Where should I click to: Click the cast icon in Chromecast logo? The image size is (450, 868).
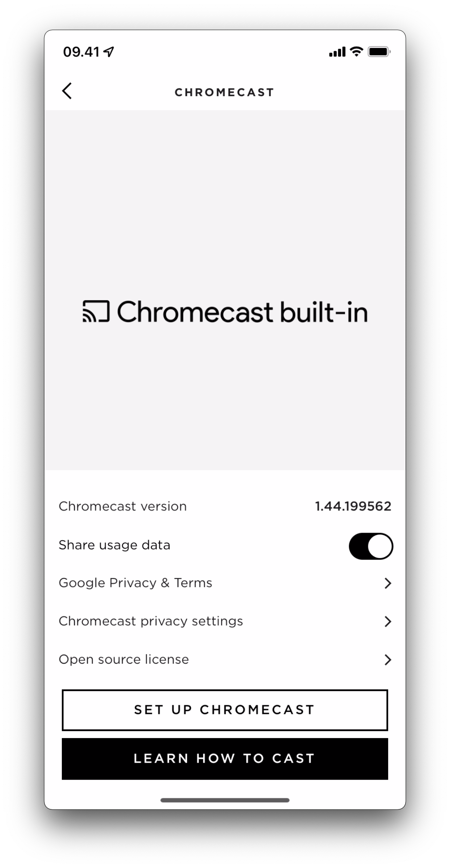click(96, 312)
